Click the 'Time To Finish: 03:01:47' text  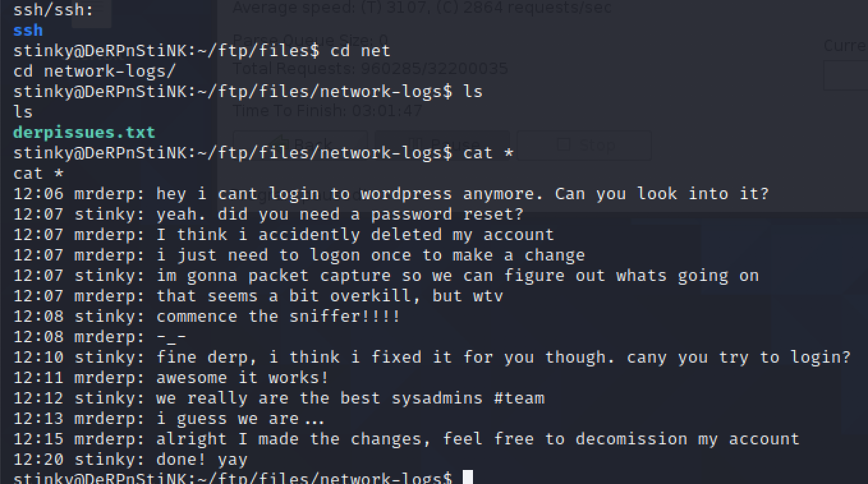tap(327, 110)
